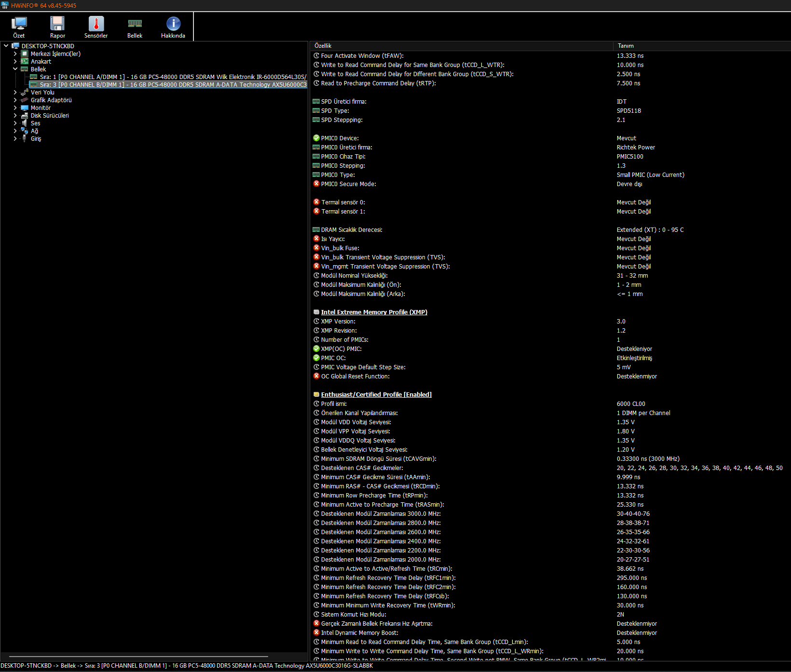This screenshot has width=791, height=672.
Task: Click the left tree horizontal scrollbar
Action: pyautogui.click(x=138, y=656)
